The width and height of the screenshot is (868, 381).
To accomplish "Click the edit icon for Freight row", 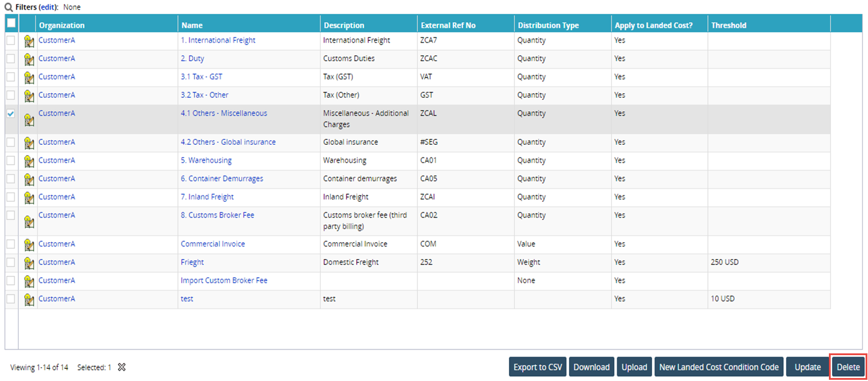I will point(28,263).
